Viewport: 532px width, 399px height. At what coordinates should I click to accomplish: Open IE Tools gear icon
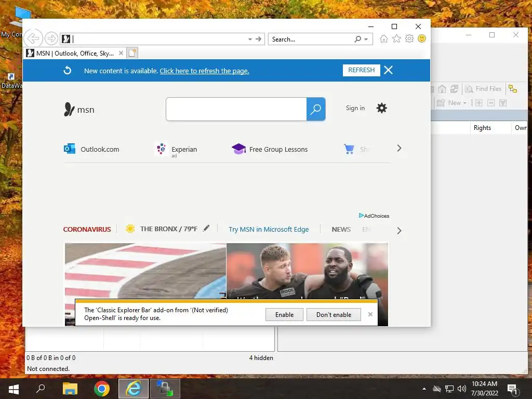click(x=409, y=38)
